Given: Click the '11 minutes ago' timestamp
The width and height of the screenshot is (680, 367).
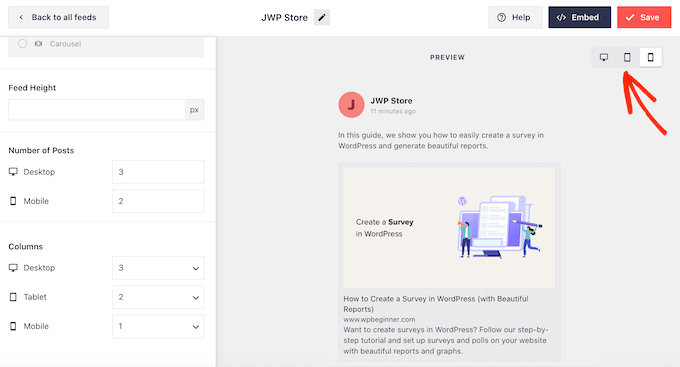Looking at the screenshot, I should coord(393,111).
